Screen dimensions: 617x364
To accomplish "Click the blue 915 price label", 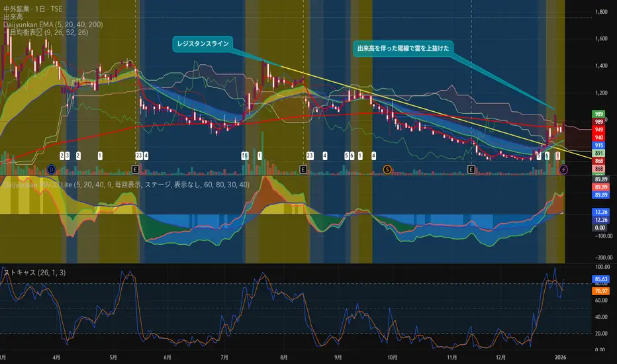I will tap(599, 146).
